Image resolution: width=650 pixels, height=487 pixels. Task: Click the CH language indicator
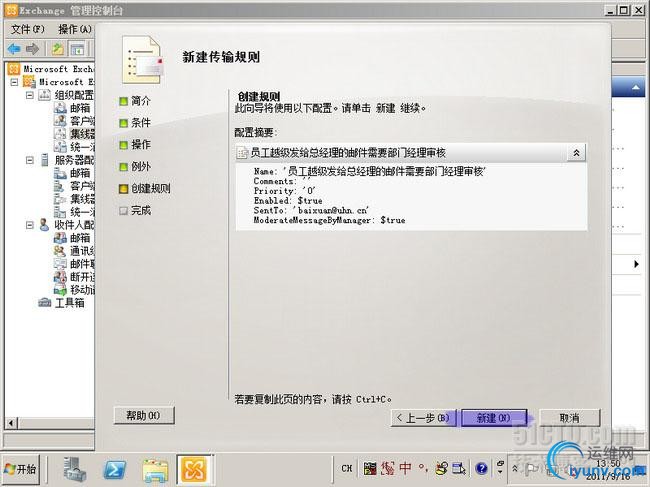pos(347,468)
